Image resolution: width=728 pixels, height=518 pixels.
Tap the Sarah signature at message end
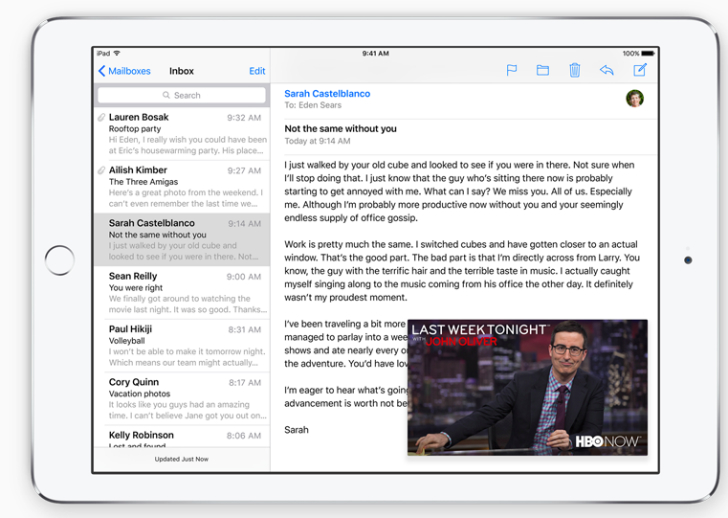[296, 430]
